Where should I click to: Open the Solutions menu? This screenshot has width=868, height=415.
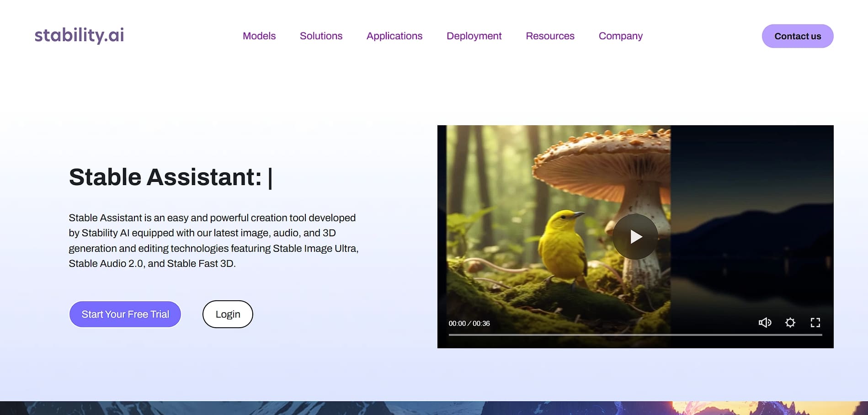click(321, 36)
